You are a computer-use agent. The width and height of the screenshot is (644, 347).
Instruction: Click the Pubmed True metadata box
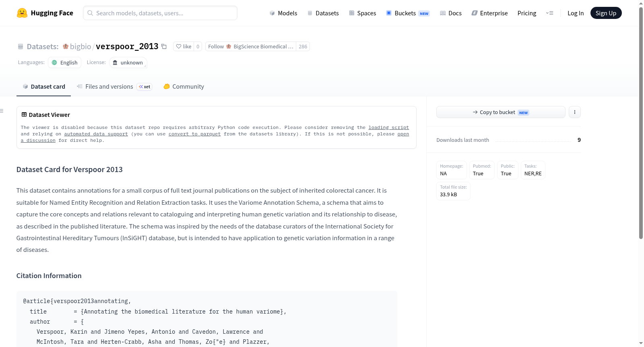pyautogui.click(x=482, y=170)
